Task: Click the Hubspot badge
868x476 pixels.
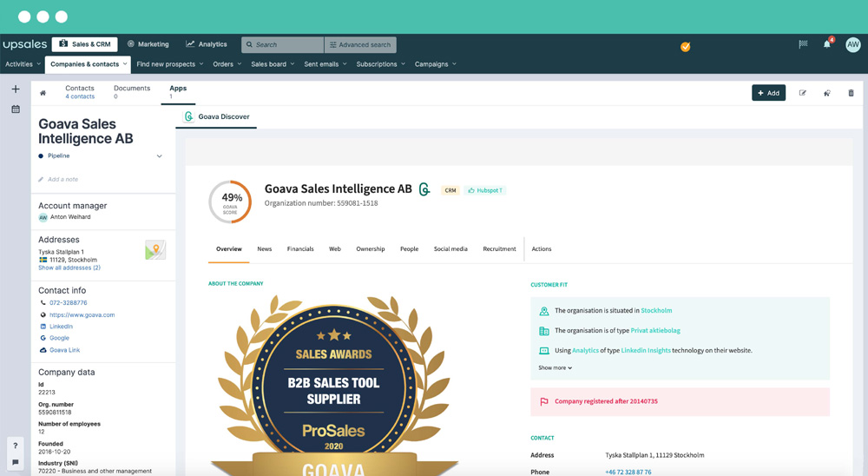Action: coord(485,190)
